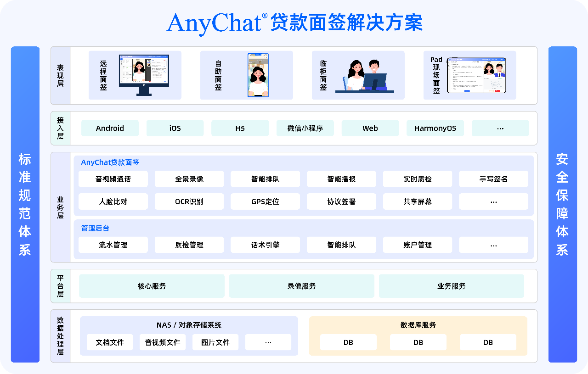Select the 音视频文件 storage box
588x374 pixels.
tap(163, 342)
